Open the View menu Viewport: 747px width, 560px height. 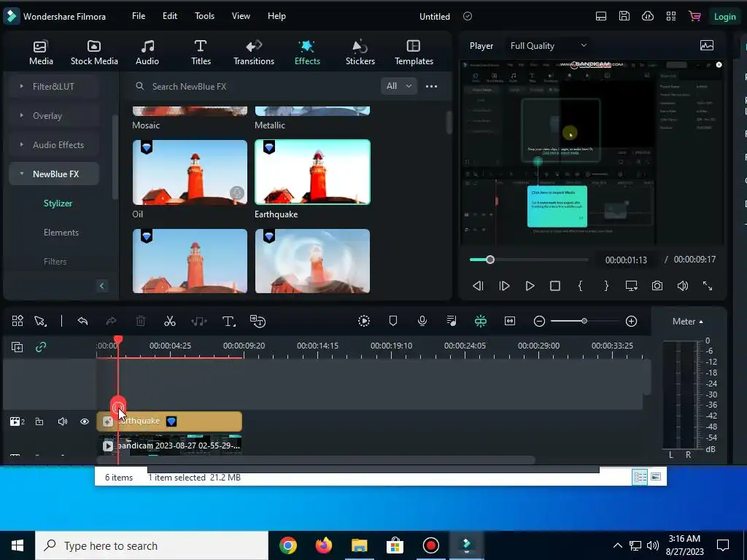coord(241,16)
